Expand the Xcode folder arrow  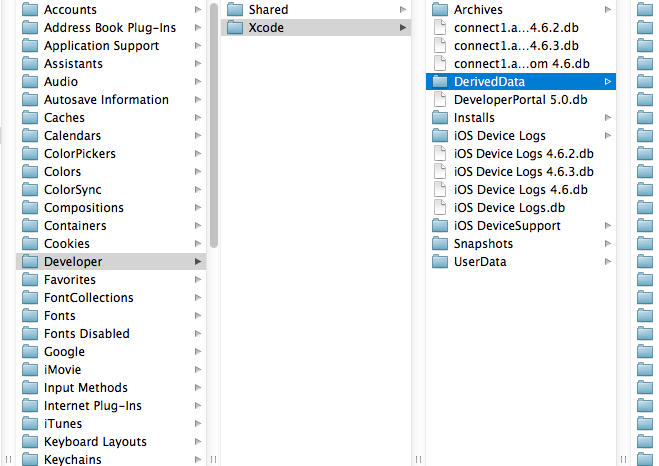pyautogui.click(x=403, y=27)
